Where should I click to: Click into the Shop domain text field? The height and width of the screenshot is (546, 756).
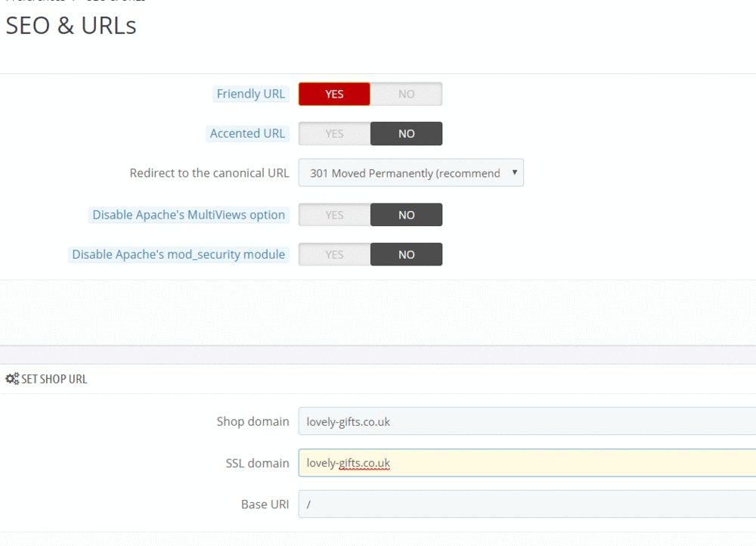(x=526, y=421)
